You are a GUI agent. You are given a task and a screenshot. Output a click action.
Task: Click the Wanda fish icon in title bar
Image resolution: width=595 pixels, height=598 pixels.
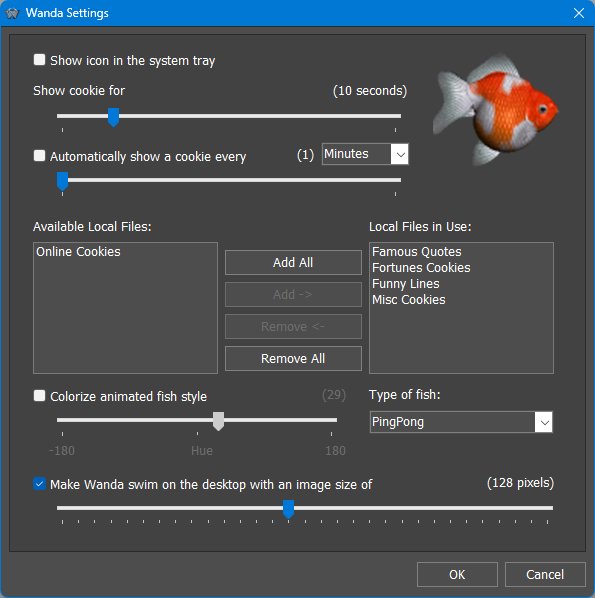pos(12,13)
